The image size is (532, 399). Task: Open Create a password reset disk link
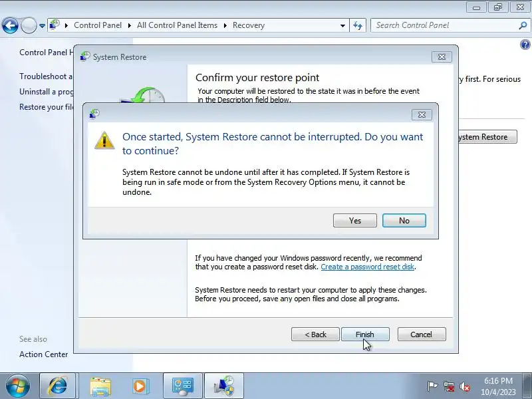(x=368, y=267)
